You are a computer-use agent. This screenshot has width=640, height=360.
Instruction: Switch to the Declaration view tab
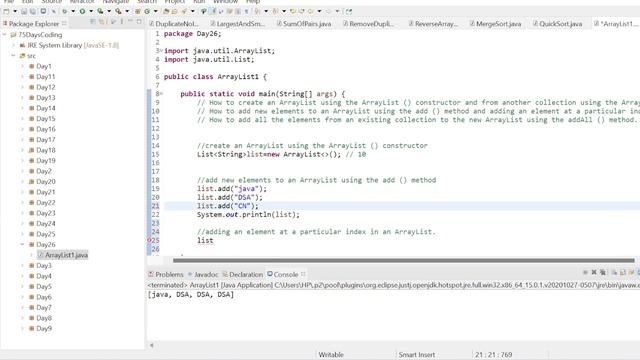242,274
